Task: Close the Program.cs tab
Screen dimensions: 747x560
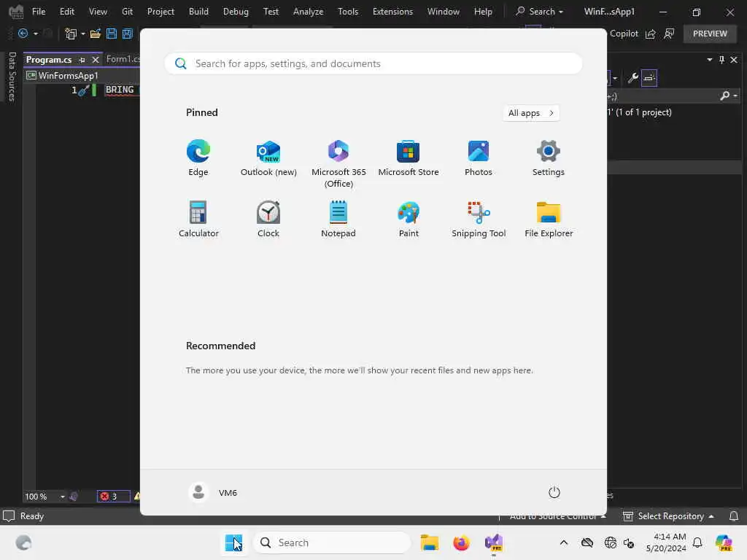Action: click(x=96, y=60)
